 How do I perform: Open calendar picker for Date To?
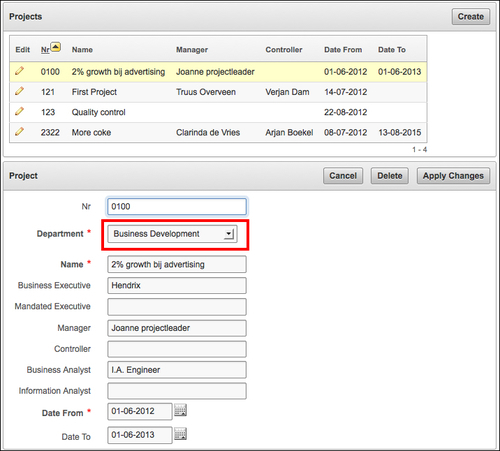(x=180, y=434)
